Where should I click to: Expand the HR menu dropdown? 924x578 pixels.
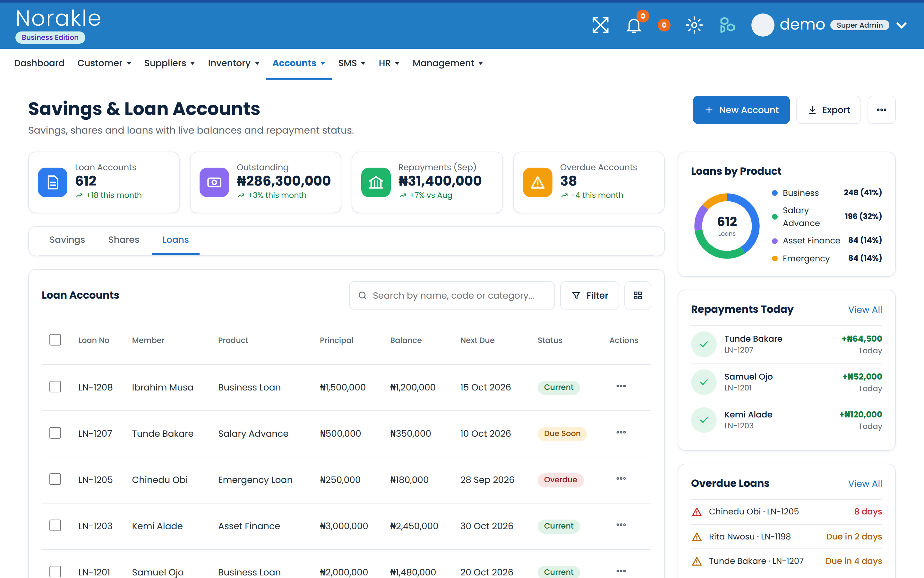point(389,63)
